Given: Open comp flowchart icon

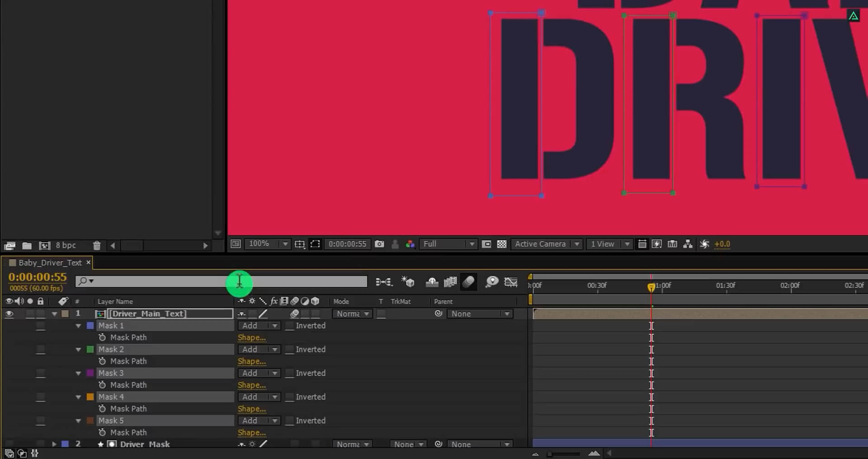Looking at the screenshot, I should pyautogui.click(x=688, y=244).
